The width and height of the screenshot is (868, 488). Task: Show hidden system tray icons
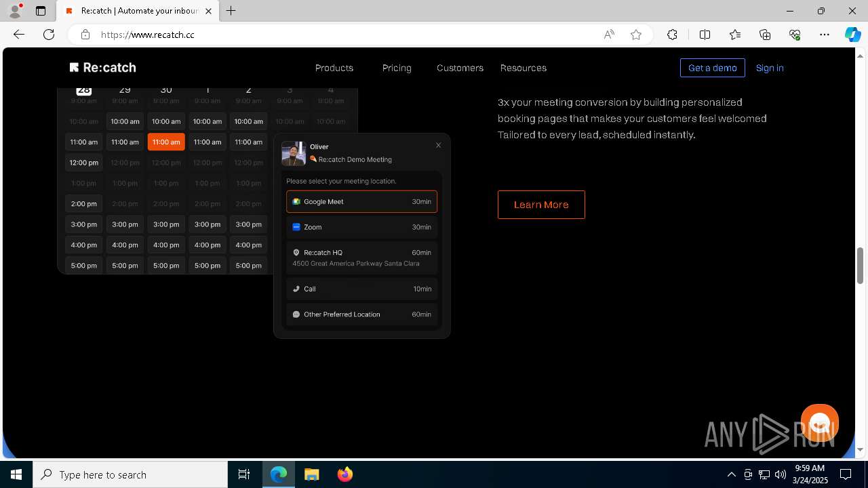(x=731, y=474)
